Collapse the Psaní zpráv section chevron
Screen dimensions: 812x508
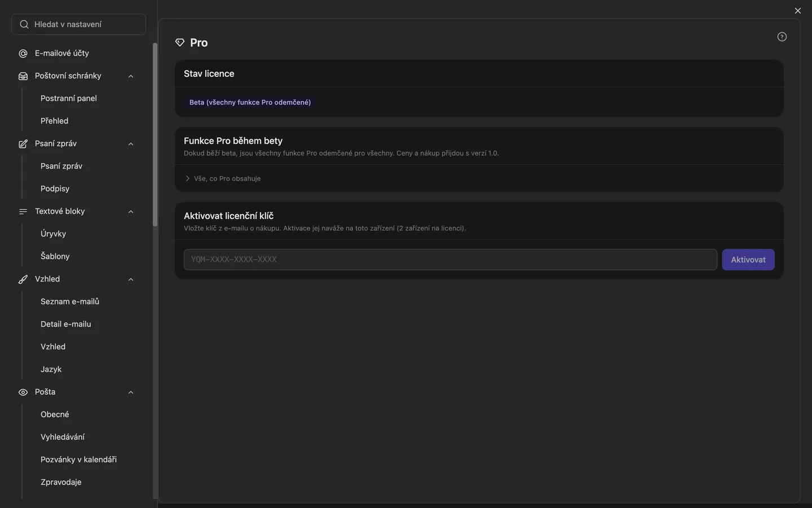tap(131, 144)
